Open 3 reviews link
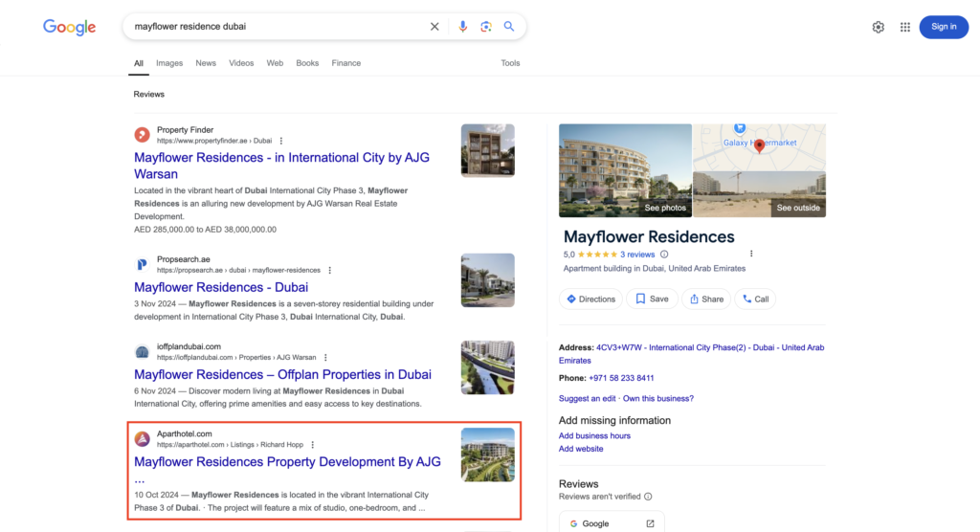980x532 pixels. pyautogui.click(x=637, y=255)
